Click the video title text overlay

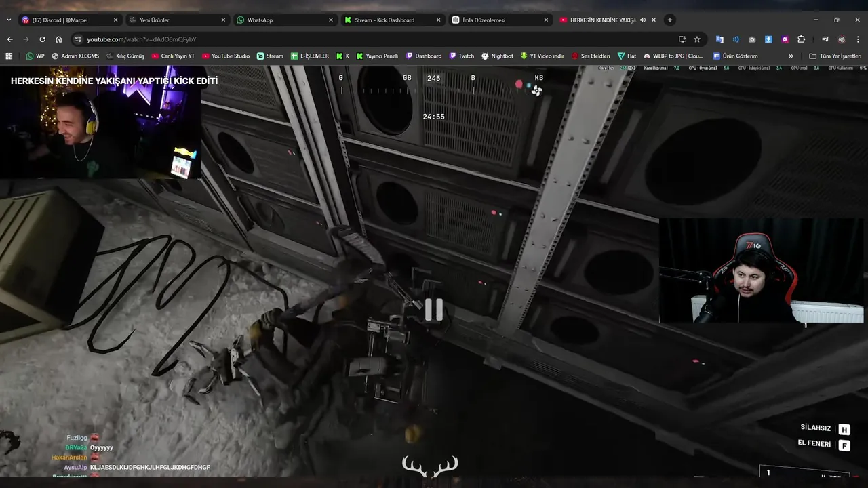point(114,81)
